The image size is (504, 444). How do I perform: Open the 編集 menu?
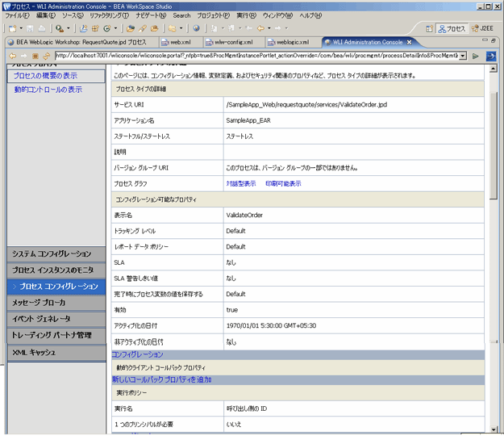46,15
